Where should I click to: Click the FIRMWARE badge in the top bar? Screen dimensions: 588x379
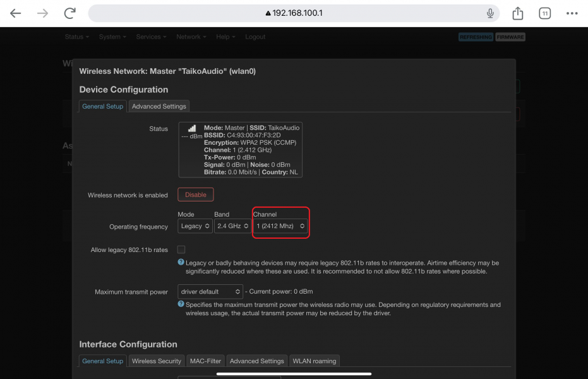[510, 37]
